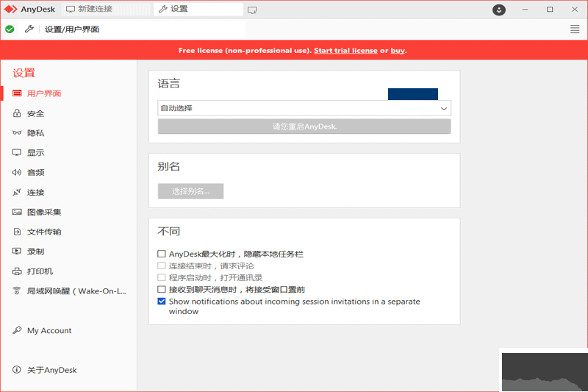Click the green connection status check icon
The width and height of the screenshot is (588, 392).
click(x=10, y=29)
